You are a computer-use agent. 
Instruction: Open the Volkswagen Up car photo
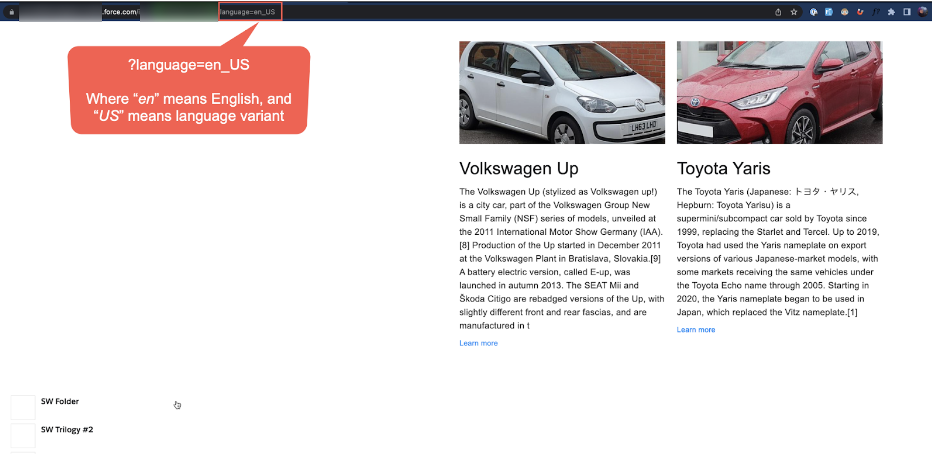[562, 92]
